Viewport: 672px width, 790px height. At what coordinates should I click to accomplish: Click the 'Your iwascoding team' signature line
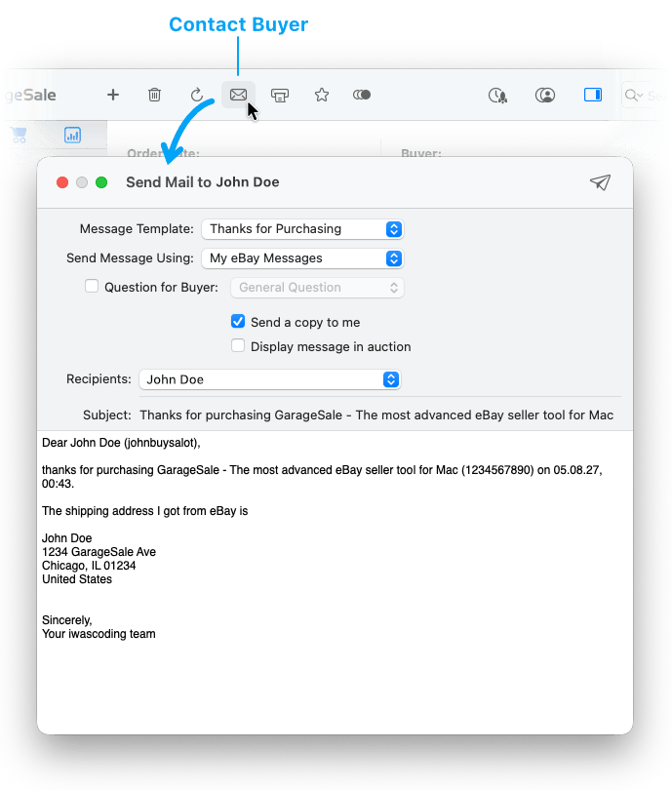pos(99,634)
